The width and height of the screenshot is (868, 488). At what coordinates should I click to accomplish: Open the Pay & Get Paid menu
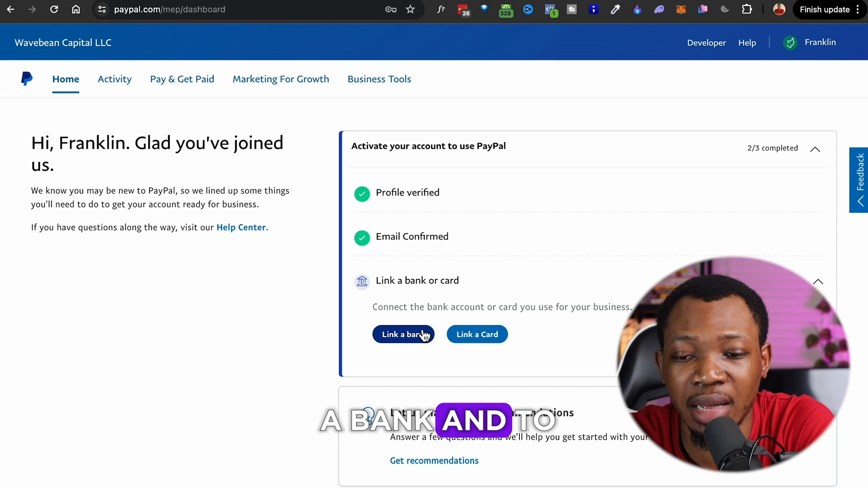tap(182, 79)
